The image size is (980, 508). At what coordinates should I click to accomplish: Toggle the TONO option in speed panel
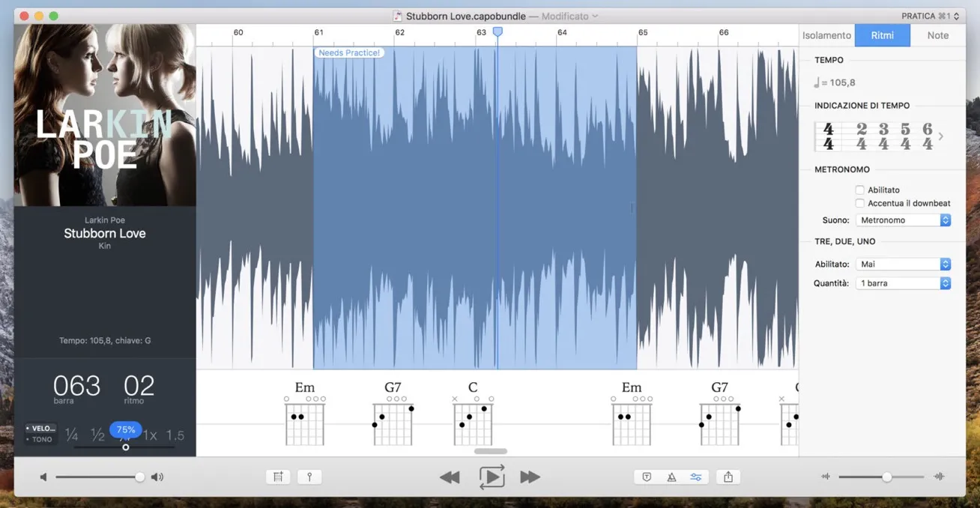(x=40, y=438)
